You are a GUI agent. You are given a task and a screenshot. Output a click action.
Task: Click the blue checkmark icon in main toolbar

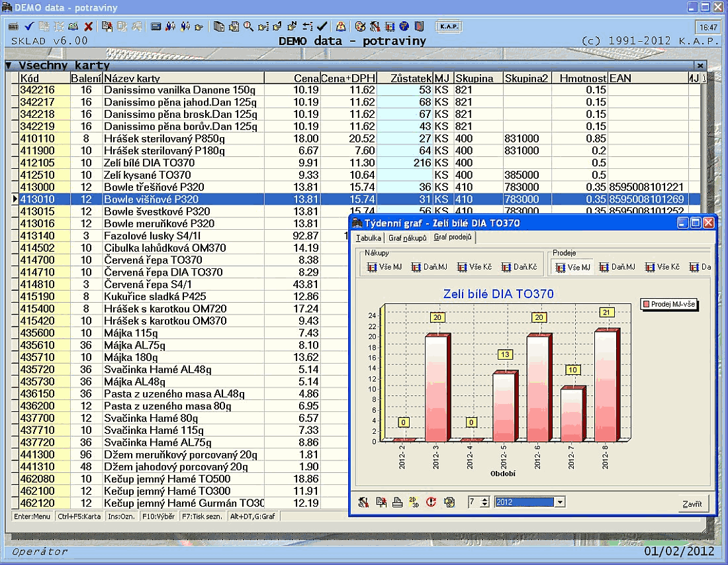pos(28,26)
